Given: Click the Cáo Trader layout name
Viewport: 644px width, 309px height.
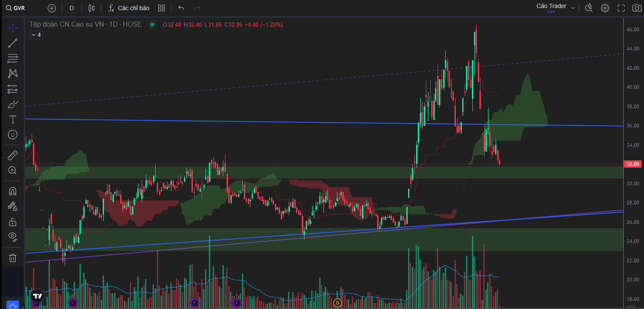Looking at the screenshot, I should click(x=551, y=6).
